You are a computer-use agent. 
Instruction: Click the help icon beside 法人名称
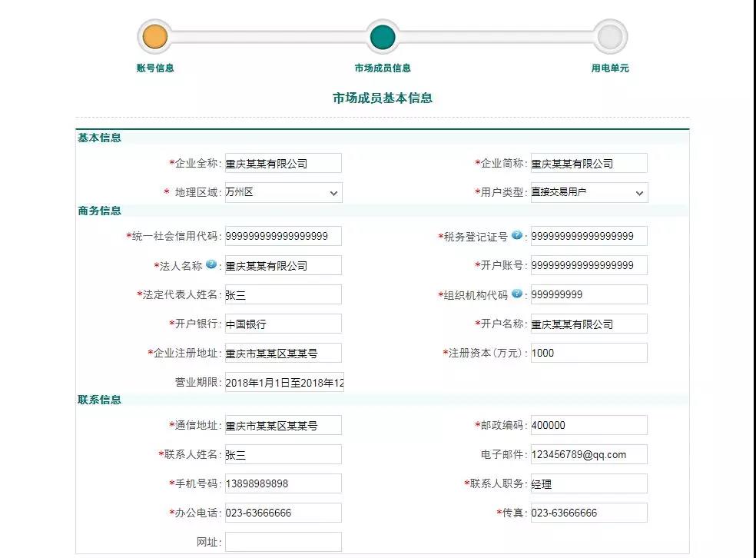tap(211, 264)
